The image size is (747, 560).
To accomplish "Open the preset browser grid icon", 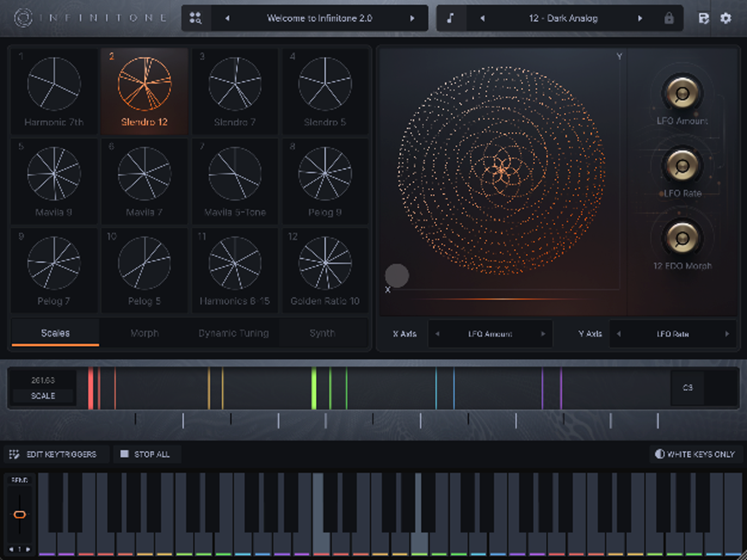I will click(196, 18).
